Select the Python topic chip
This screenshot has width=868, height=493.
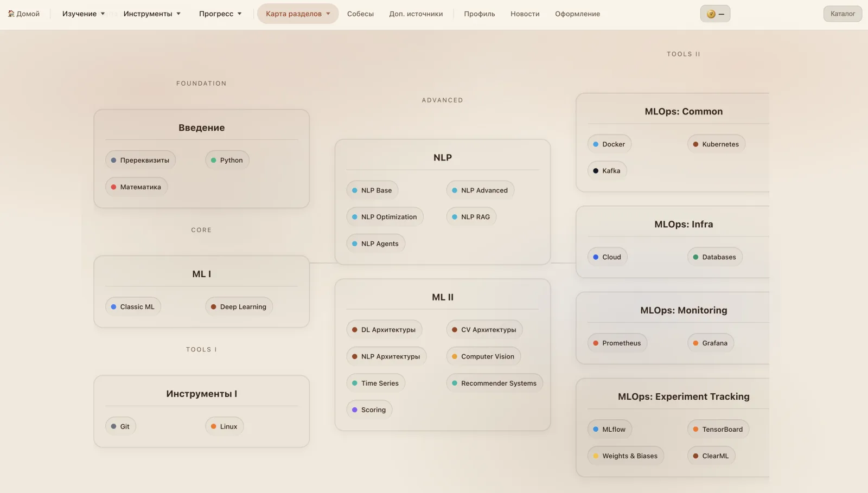click(x=227, y=160)
